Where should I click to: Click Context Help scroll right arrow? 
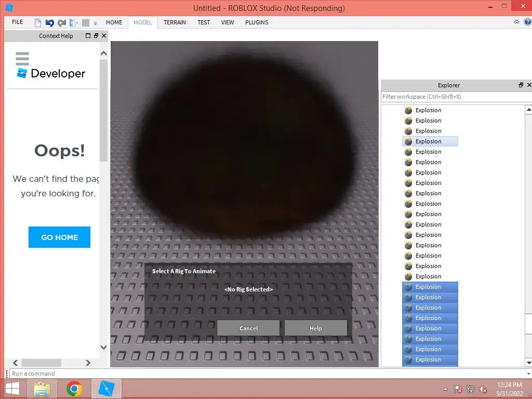(88, 363)
